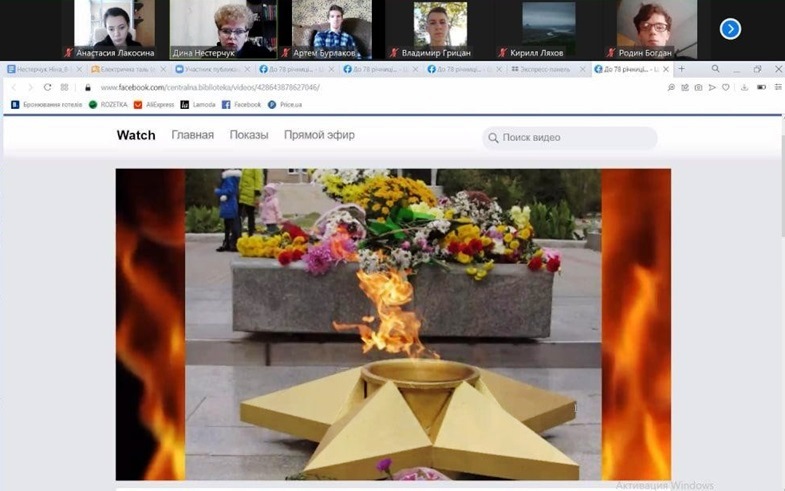Close the 'Нестерчук Ніна' tab

(79, 70)
